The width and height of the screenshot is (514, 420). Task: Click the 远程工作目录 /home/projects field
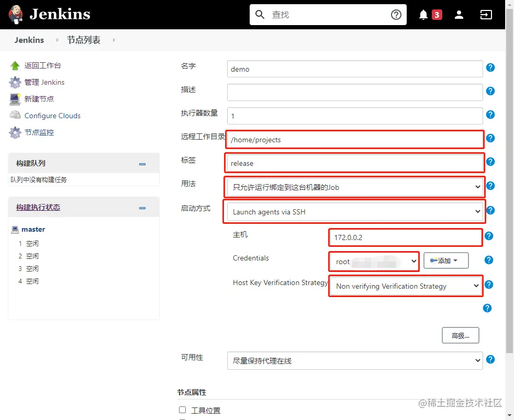355,140
